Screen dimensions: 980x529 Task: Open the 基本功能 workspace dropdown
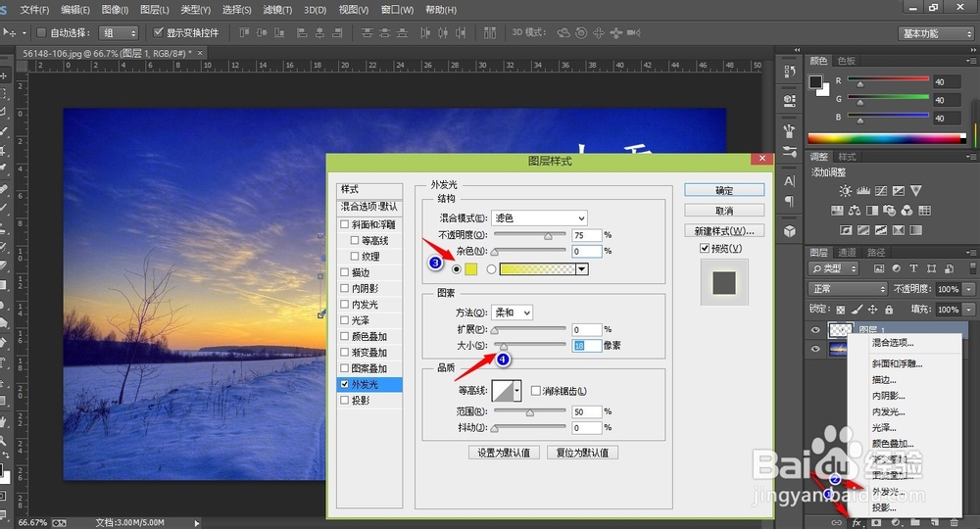(936, 33)
